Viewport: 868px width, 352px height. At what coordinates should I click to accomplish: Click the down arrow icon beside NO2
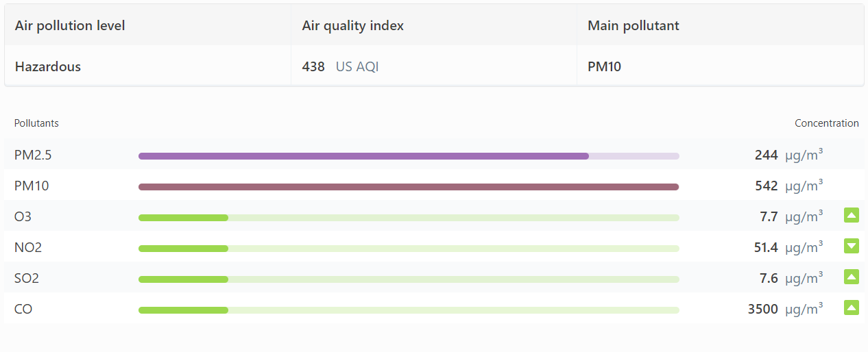(851, 247)
